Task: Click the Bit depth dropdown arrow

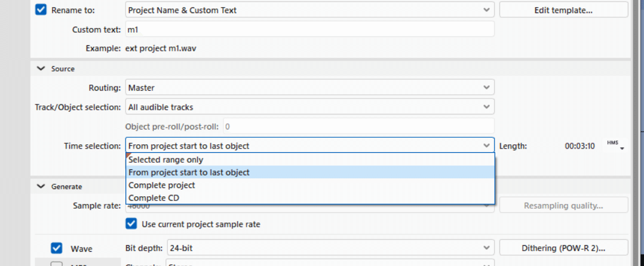Action: tap(486, 248)
